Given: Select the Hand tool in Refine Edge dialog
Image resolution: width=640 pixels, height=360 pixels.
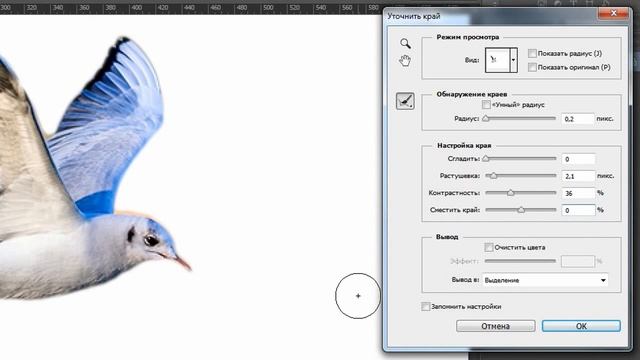Looking at the screenshot, I should point(404,61).
